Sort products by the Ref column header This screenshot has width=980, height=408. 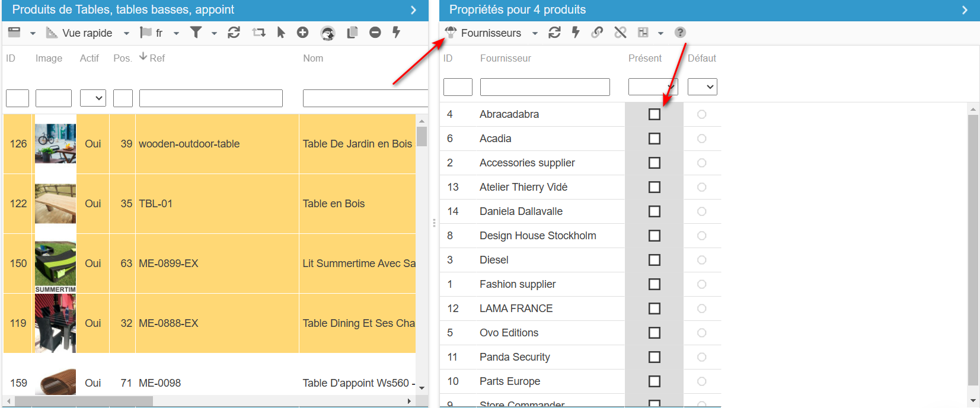click(157, 58)
